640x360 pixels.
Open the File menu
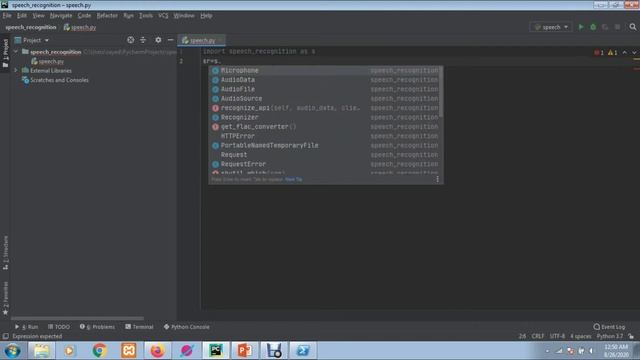(x=7, y=16)
